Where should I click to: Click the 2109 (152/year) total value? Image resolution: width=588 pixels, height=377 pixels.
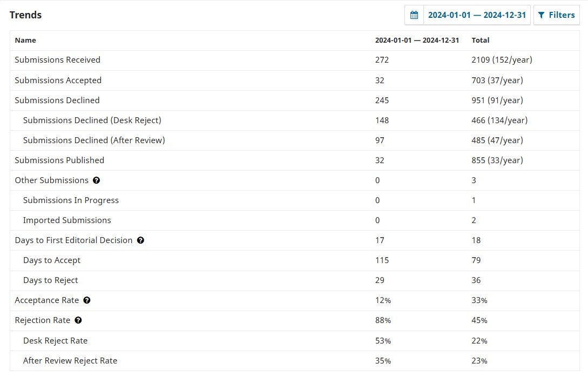tap(502, 60)
